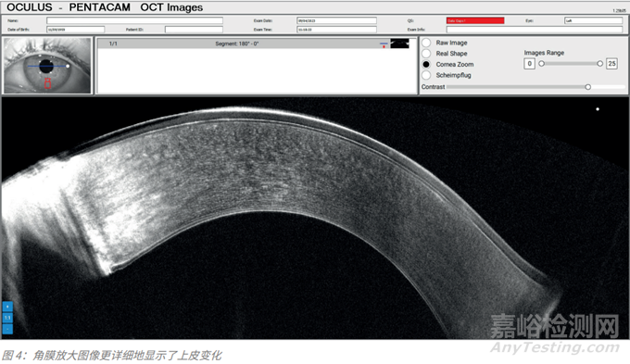The image size is (630, 364).
Task: Open the eye camera thumbnail image
Action: click(47, 66)
